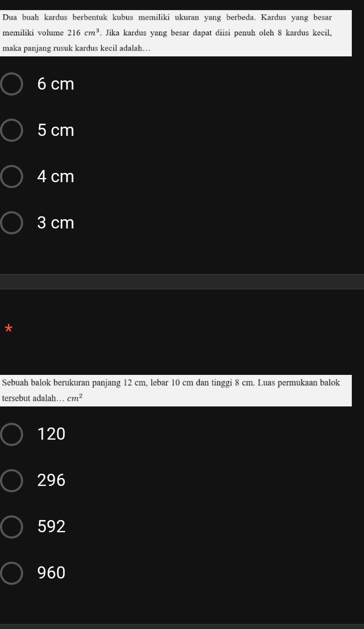Click the 960 answer label text
The image size is (364, 629).
52,573
